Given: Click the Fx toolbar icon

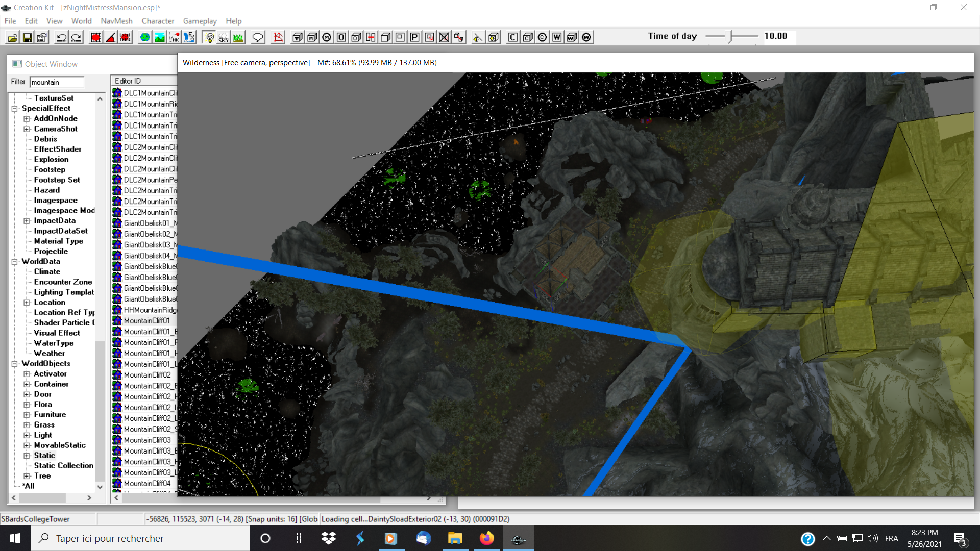Looking at the screenshot, I should [189, 37].
